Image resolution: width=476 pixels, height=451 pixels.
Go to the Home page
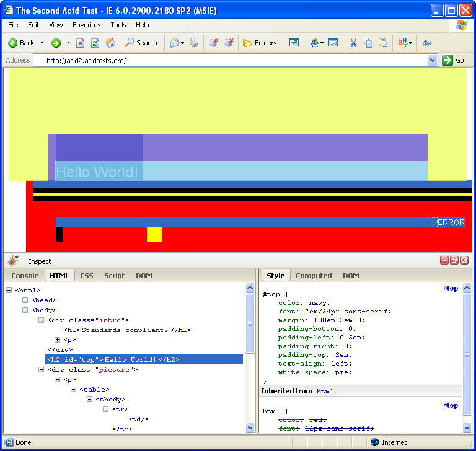[x=110, y=43]
